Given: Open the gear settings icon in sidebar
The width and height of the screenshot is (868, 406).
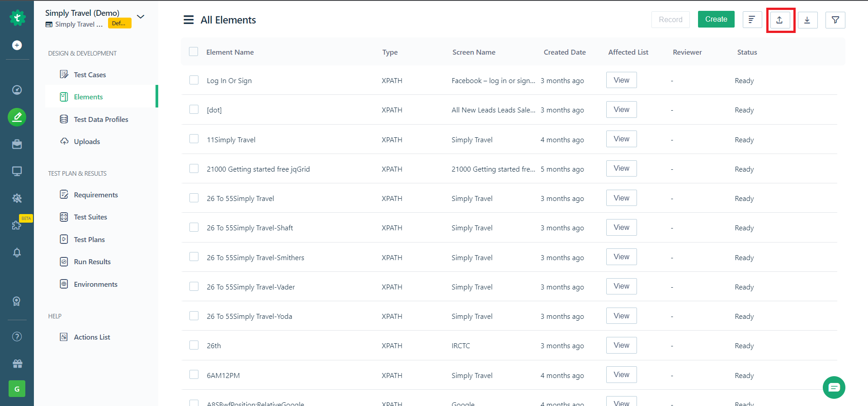Looking at the screenshot, I should click(17, 198).
